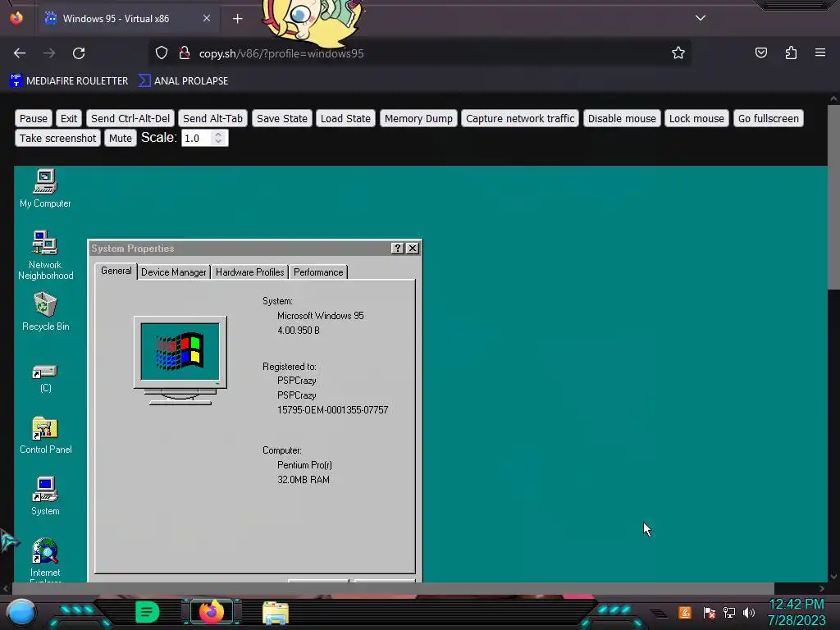The height and width of the screenshot is (630, 840).
Task: Click the Firefox taskbar icon
Action: 211,612
